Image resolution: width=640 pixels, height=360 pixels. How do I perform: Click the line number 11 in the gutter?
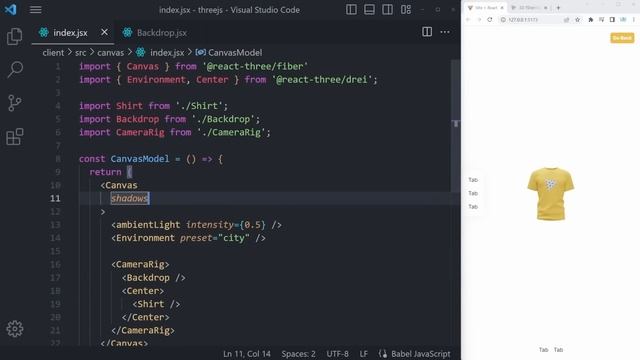55,198
